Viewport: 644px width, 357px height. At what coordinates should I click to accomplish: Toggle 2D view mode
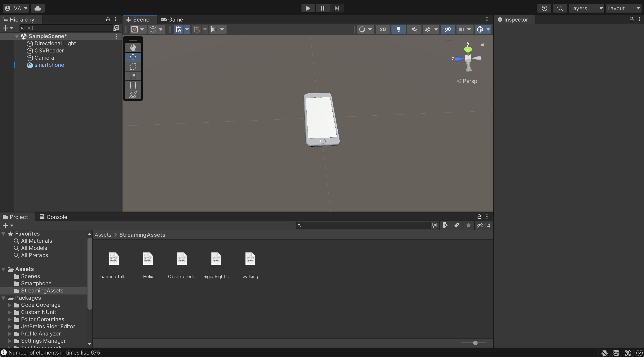(x=382, y=30)
